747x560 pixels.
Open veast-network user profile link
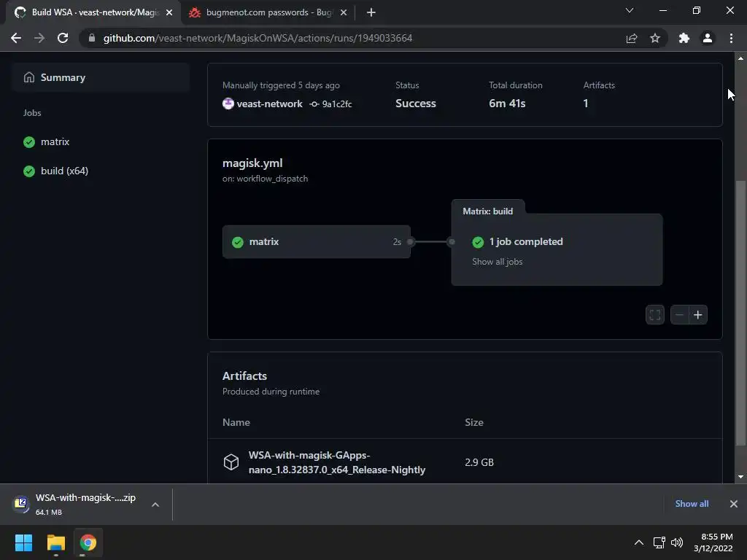tap(269, 104)
